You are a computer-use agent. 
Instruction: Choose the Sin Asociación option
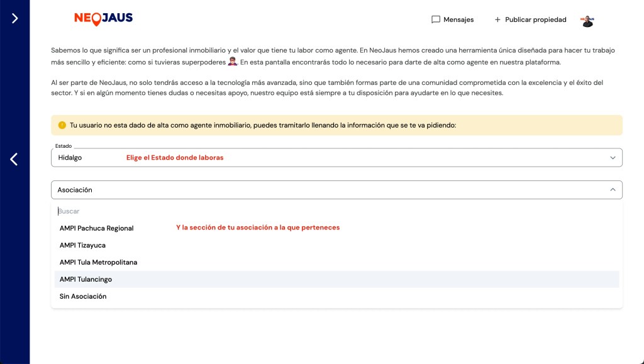coord(83,296)
